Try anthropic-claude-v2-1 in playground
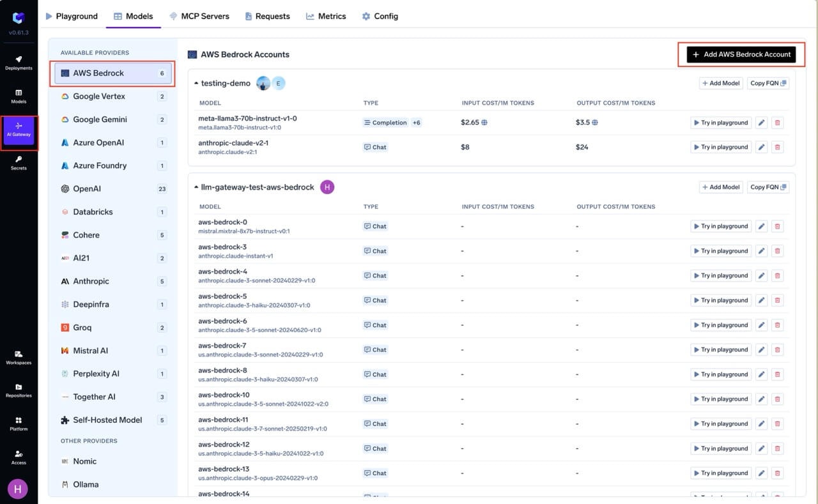This screenshot has width=818, height=504. click(721, 147)
